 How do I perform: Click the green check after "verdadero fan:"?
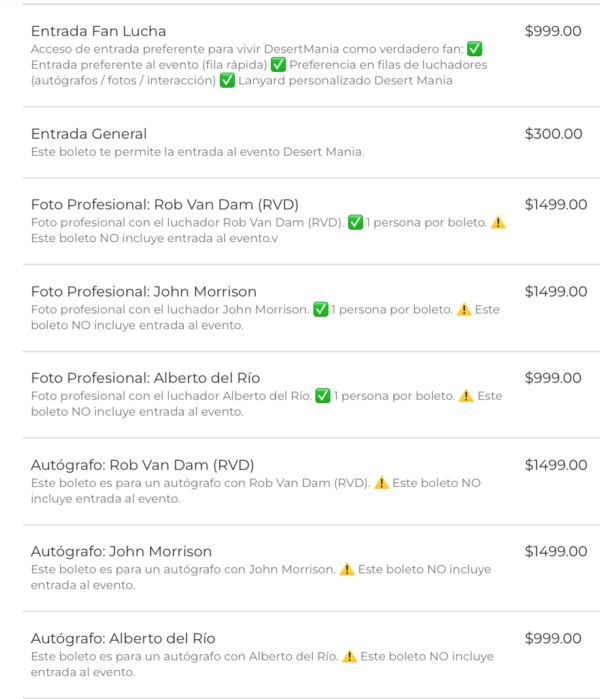click(x=475, y=49)
